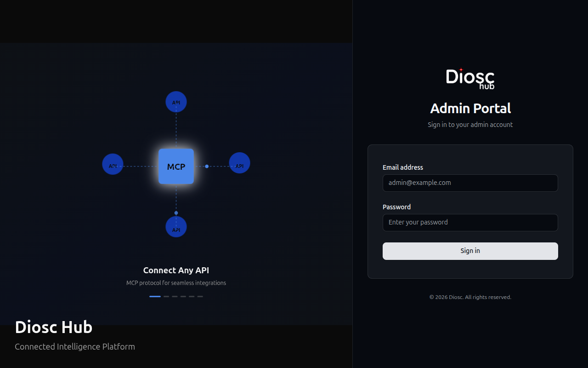Click the Diosc logo above Admin Portal
The height and width of the screenshot is (368, 588).
pyautogui.click(x=470, y=78)
